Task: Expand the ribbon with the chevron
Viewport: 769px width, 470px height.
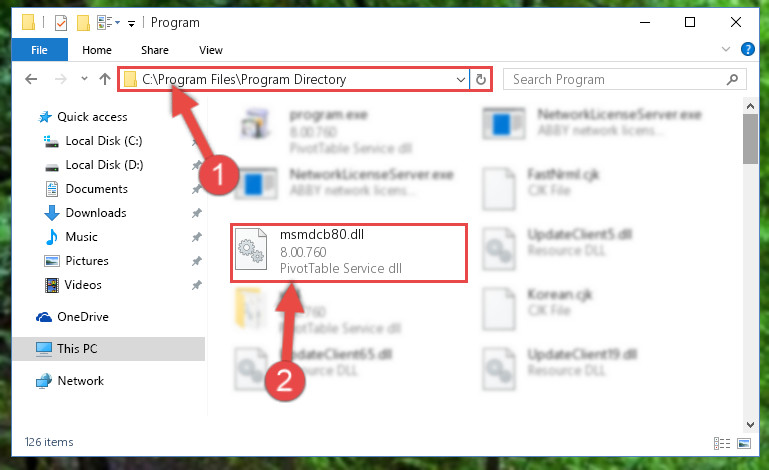Action: (726, 49)
